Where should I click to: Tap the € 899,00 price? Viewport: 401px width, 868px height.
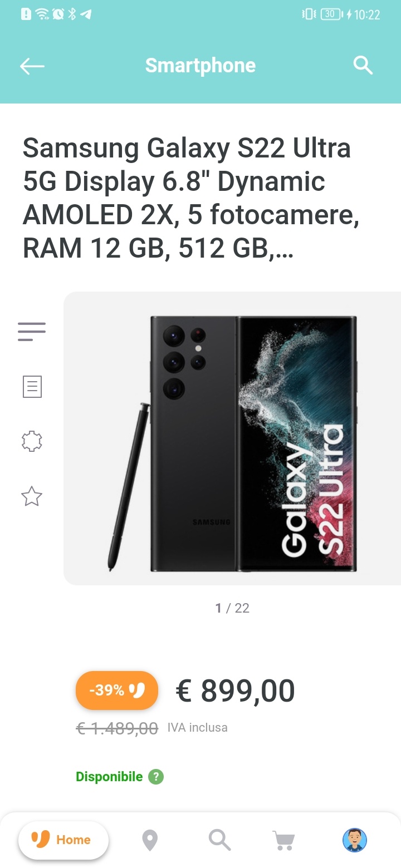(x=235, y=691)
